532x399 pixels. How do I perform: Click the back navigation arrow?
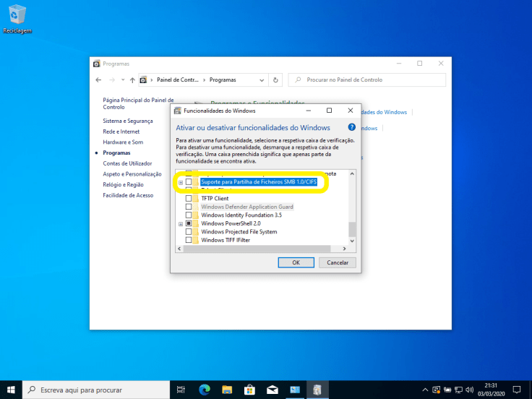100,80
